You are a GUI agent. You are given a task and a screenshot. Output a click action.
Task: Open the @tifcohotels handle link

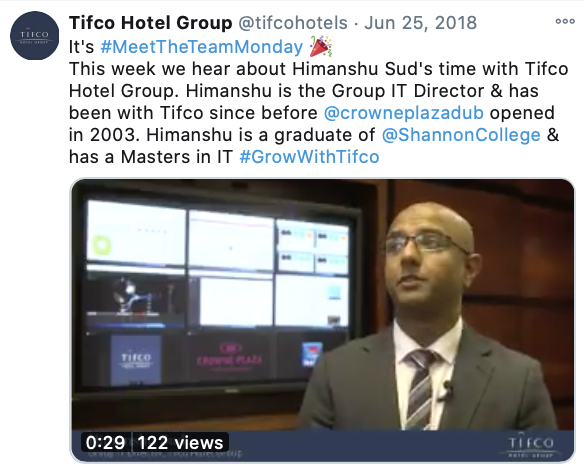point(293,23)
